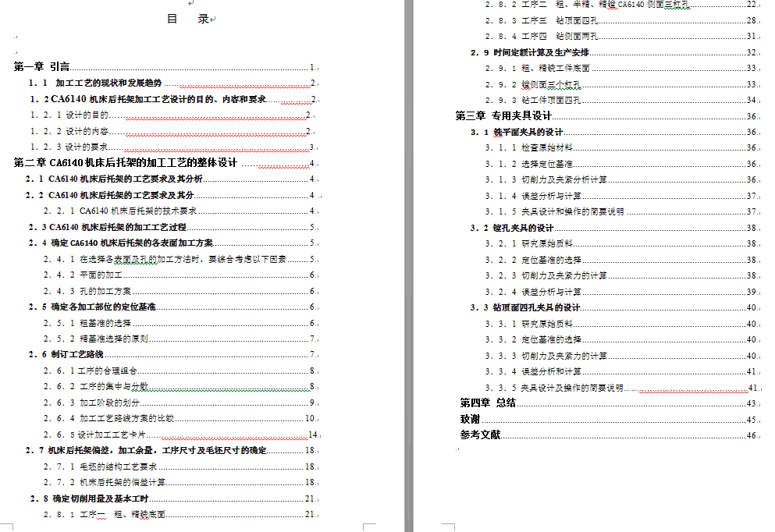
Task: Click entry 2.6.5 设计加工工艺卡片
Action: (181, 434)
